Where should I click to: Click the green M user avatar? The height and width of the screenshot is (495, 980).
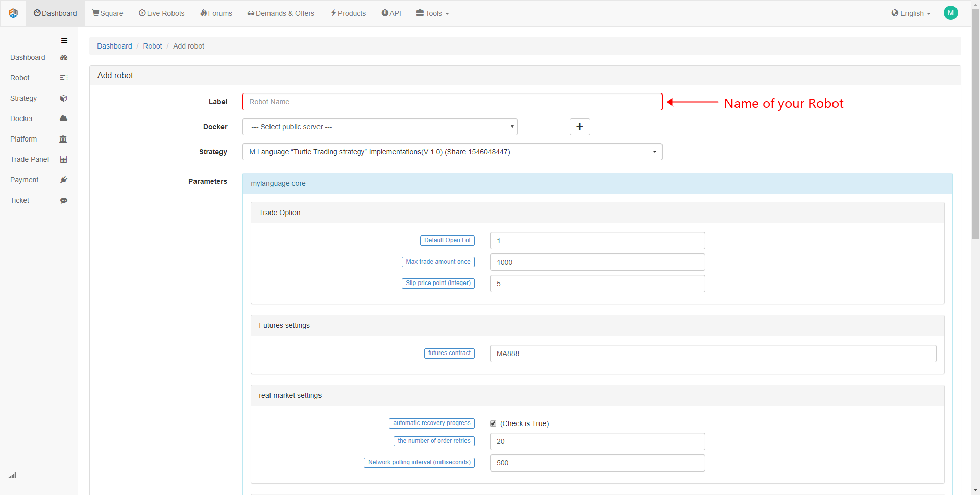(950, 13)
